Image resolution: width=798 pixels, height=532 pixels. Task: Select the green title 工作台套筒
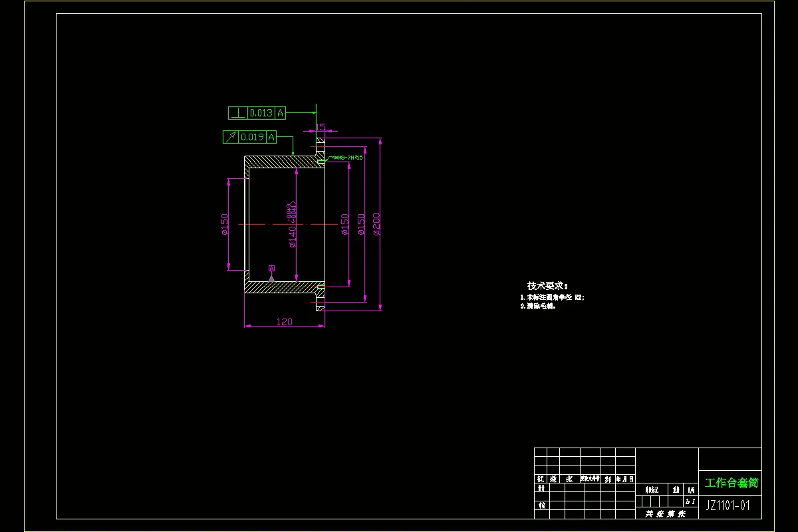pos(731,483)
